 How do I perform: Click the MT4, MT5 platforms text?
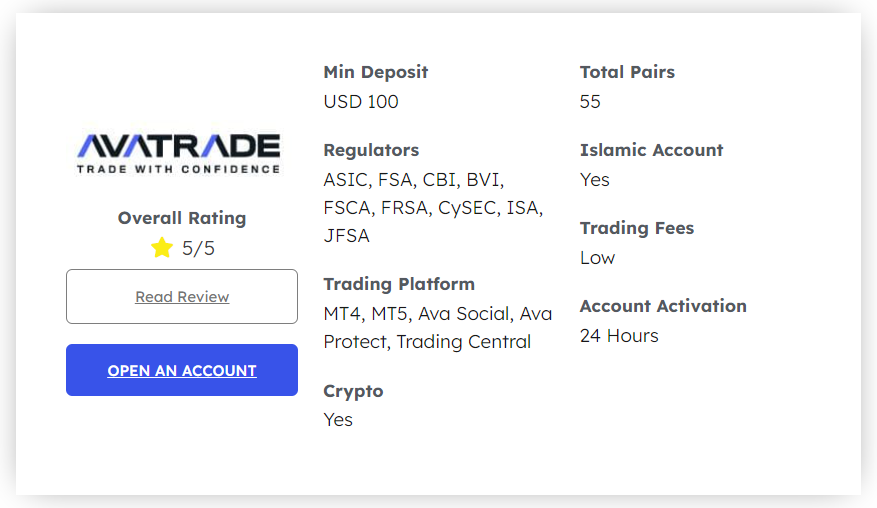(x=437, y=327)
